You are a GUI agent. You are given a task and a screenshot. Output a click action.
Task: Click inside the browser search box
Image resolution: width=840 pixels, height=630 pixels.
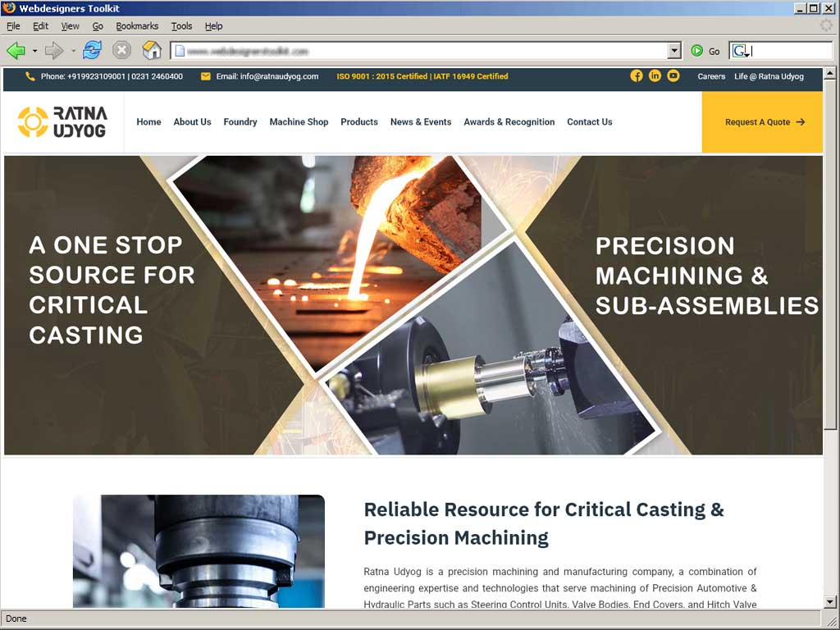[792, 51]
